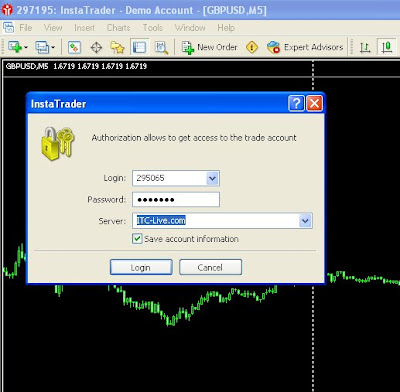Select the Bar Chart toolbar icon
Screen dimensions: 400x392
pyautogui.click(x=365, y=47)
